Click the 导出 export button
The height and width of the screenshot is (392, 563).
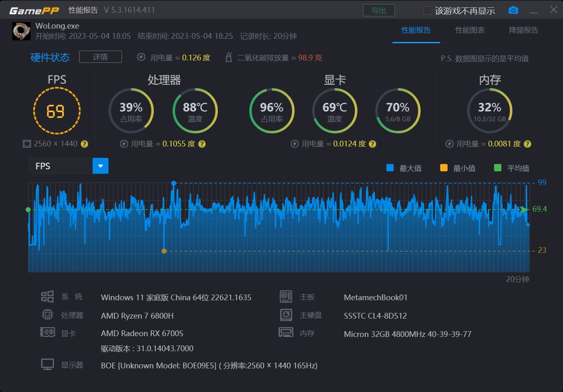tap(379, 10)
